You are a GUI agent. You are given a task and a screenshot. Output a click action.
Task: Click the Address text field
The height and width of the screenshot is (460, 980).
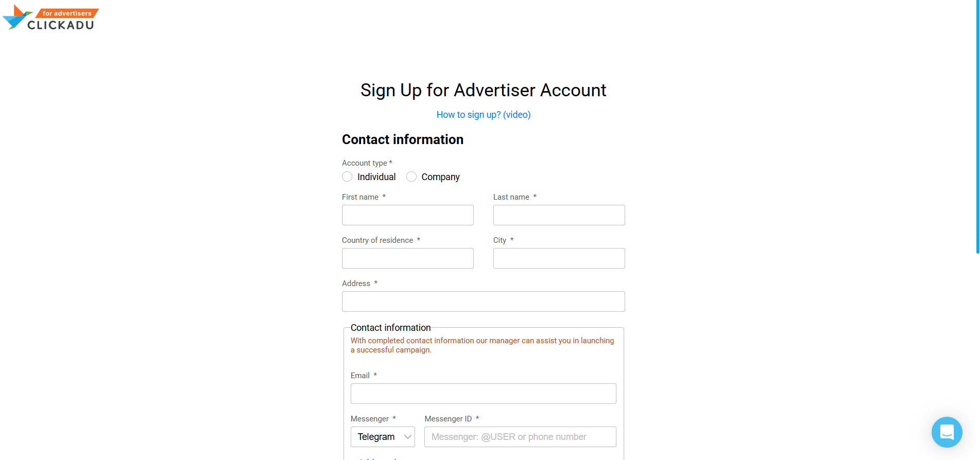click(x=483, y=302)
